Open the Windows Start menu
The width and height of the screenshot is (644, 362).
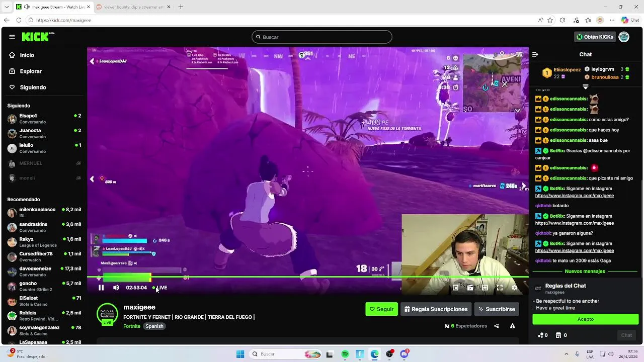(x=240, y=354)
